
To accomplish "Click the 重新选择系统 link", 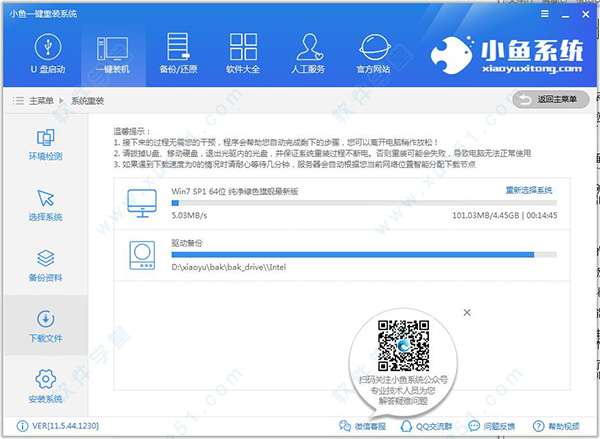I will 529,190.
